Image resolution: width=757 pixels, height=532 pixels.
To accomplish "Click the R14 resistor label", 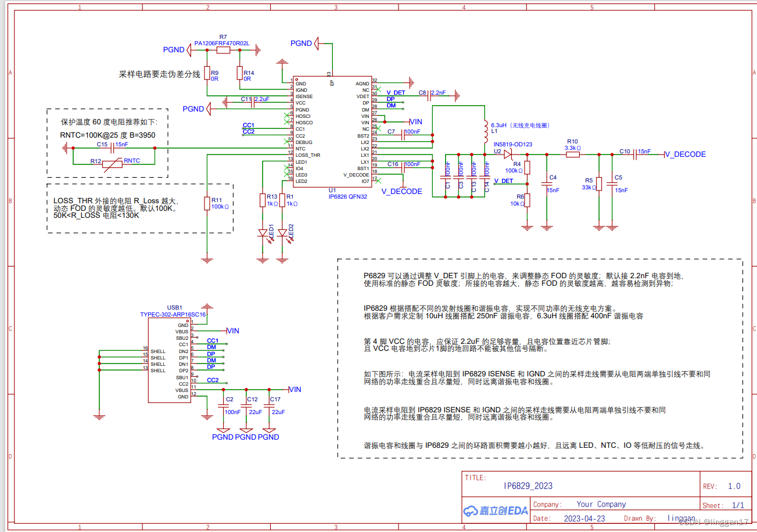I will point(249,73).
